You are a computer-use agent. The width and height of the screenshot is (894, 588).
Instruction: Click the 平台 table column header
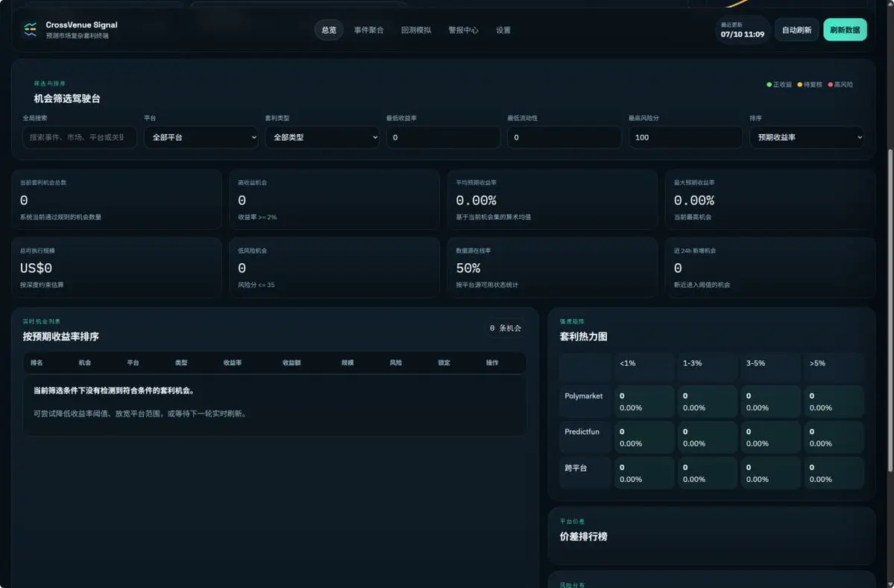point(133,363)
